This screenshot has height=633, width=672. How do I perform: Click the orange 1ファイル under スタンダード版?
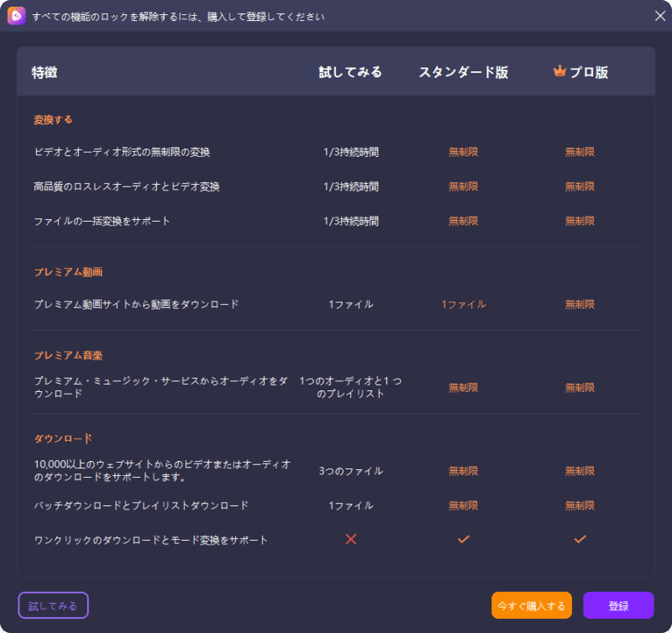click(x=463, y=305)
